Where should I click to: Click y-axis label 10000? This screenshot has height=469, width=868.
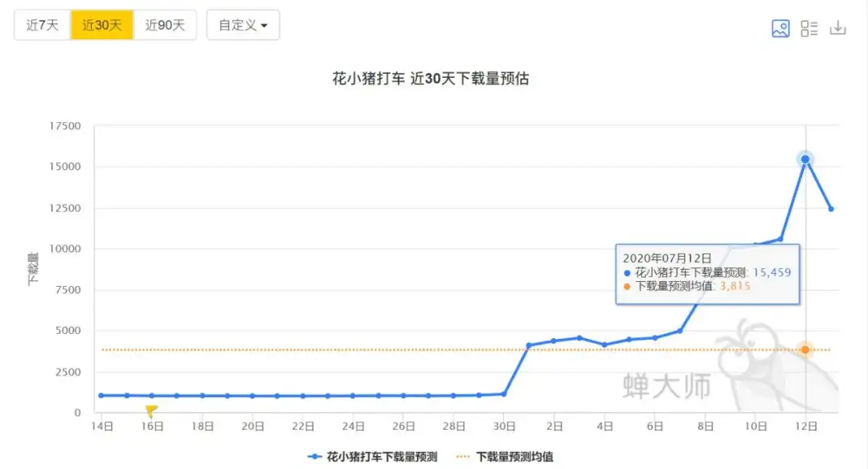(65, 249)
